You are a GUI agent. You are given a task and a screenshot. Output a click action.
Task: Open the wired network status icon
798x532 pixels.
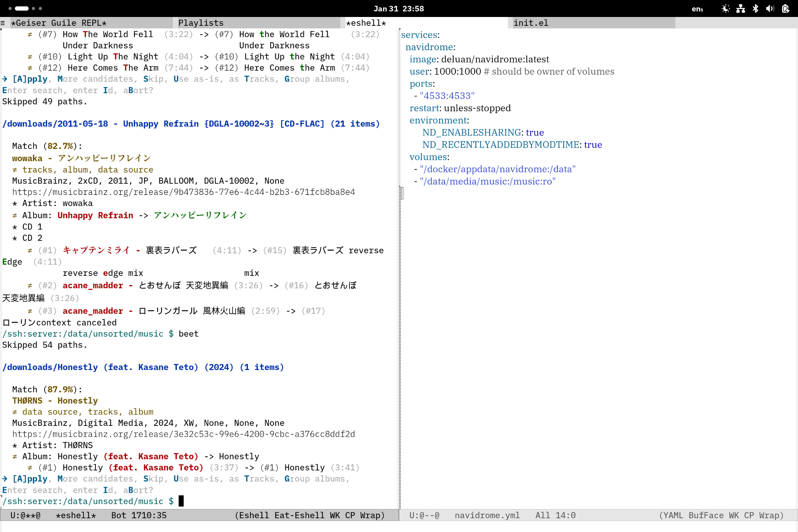pos(740,8)
